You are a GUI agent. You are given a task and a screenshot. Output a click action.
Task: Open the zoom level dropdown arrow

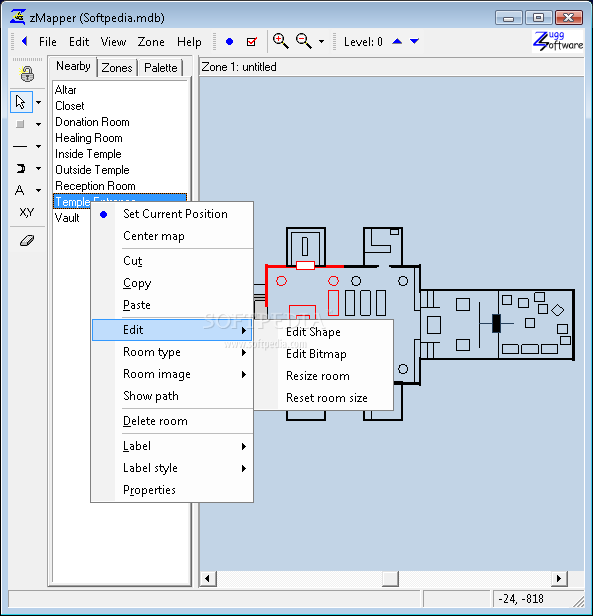coord(321,41)
